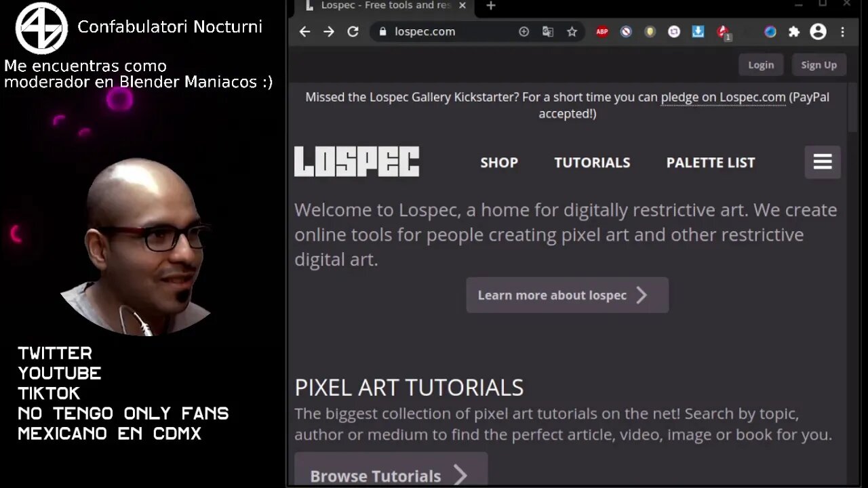Reload the Lospec page

point(353,31)
